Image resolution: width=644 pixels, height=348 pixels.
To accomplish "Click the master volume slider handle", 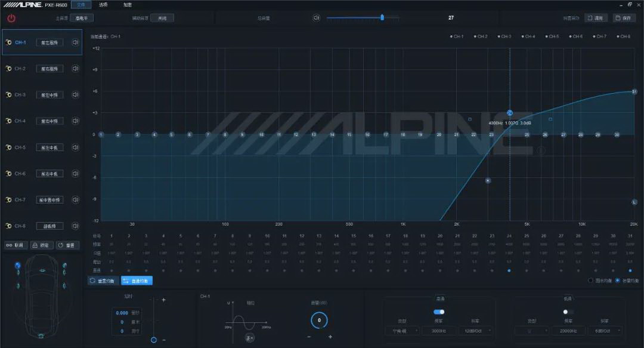I will pos(382,17).
